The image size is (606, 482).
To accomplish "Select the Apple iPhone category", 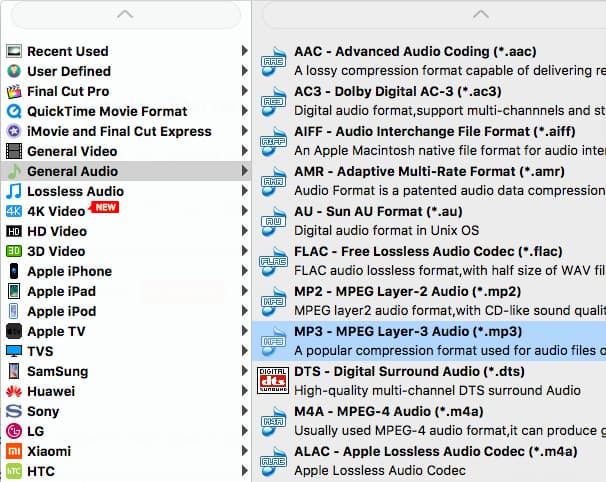I will tap(69, 271).
